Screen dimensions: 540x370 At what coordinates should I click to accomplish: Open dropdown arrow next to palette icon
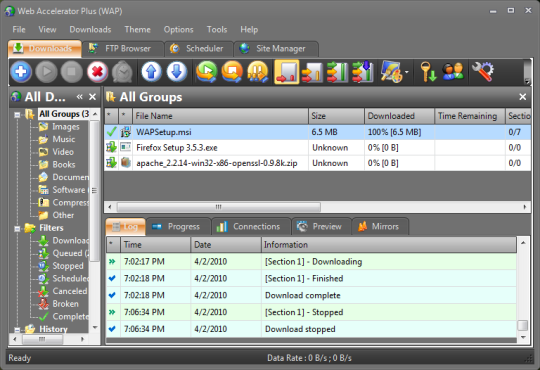point(407,72)
